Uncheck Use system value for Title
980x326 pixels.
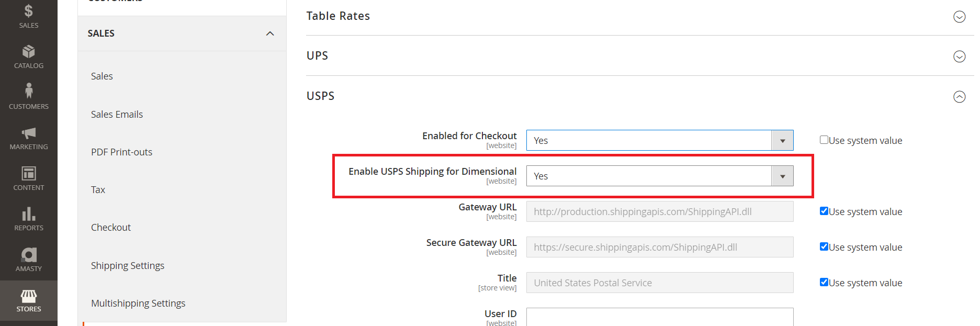coord(824,282)
